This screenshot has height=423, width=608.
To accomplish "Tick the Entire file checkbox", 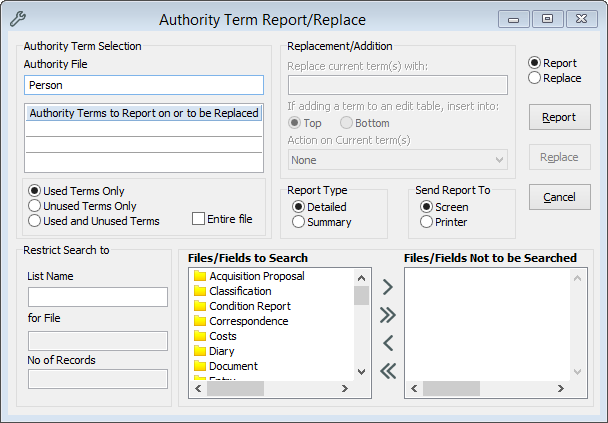I will point(198,219).
